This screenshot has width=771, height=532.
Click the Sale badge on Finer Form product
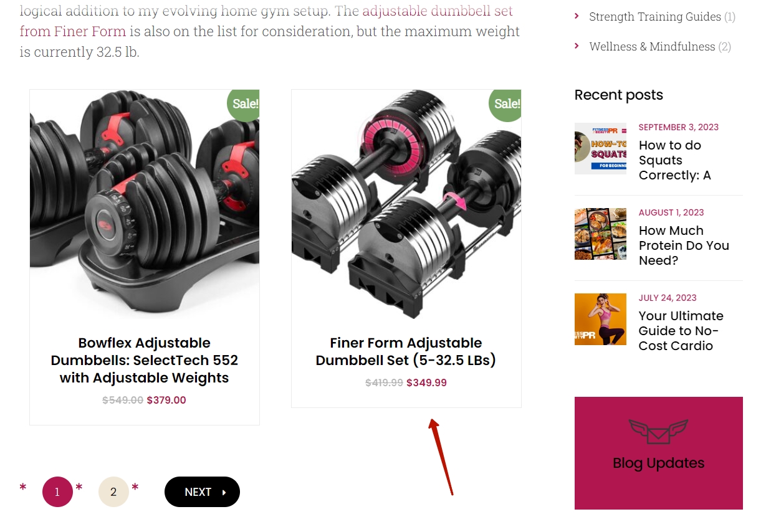tap(505, 105)
